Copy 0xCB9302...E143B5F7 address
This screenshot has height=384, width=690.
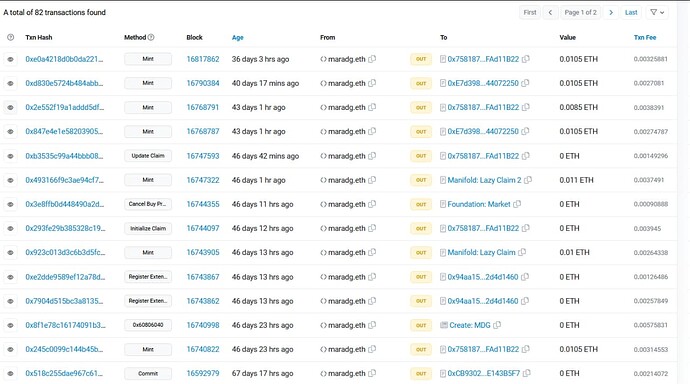[x=526, y=373]
